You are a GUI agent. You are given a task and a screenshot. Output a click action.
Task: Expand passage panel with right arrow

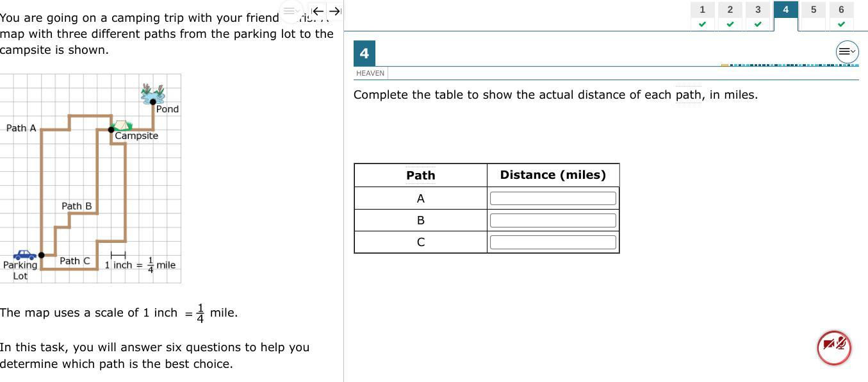tap(335, 11)
